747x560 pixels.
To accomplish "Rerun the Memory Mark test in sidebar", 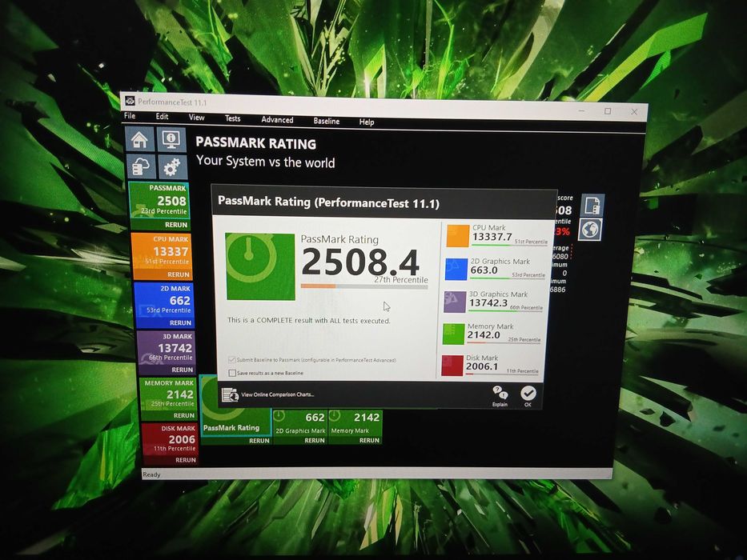I will click(x=184, y=415).
